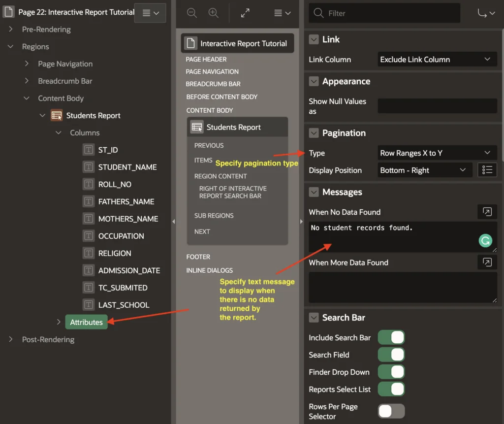Viewport: 504px width, 424px height.
Task: Collapse the Columns node
Action: [x=59, y=132]
